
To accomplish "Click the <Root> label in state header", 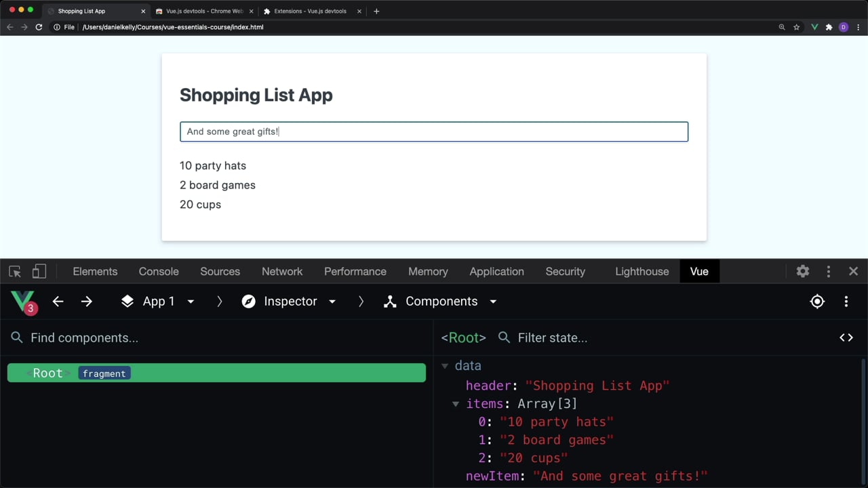I will [464, 338].
